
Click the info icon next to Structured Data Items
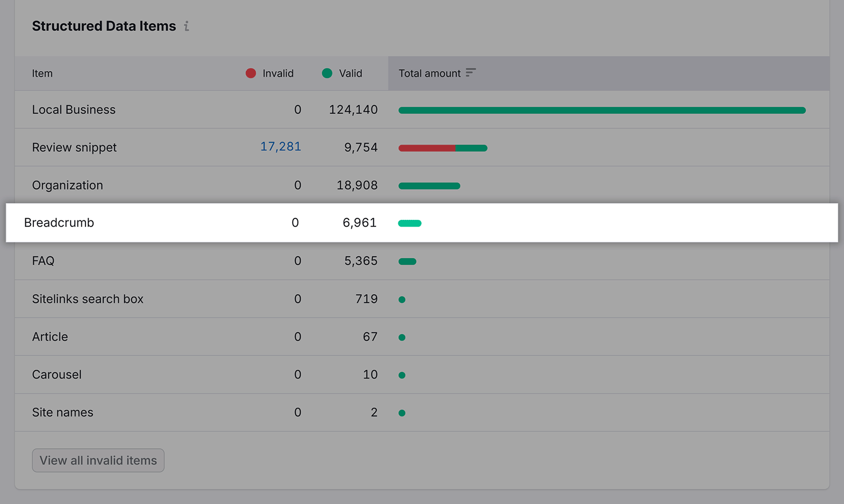click(186, 25)
